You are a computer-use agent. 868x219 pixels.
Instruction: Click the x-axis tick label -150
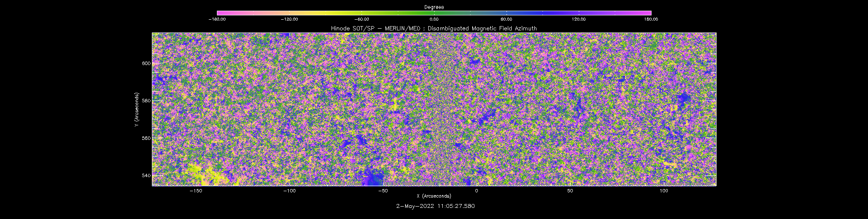tap(196, 191)
